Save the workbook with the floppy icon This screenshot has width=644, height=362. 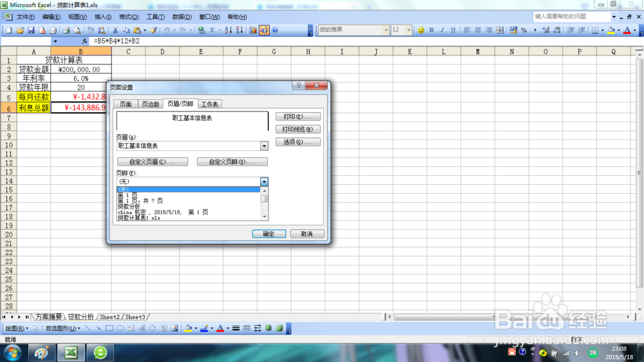31,30
